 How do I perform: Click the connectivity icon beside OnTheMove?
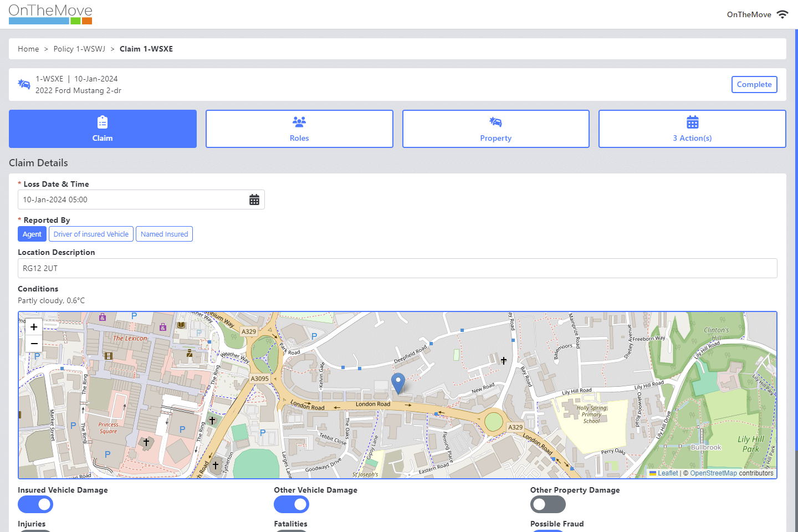pos(782,14)
